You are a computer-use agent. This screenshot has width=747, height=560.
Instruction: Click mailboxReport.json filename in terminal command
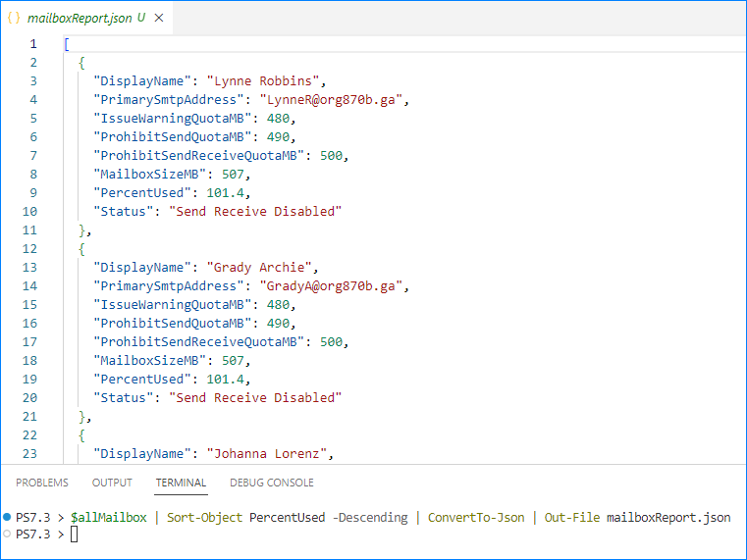point(668,517)
